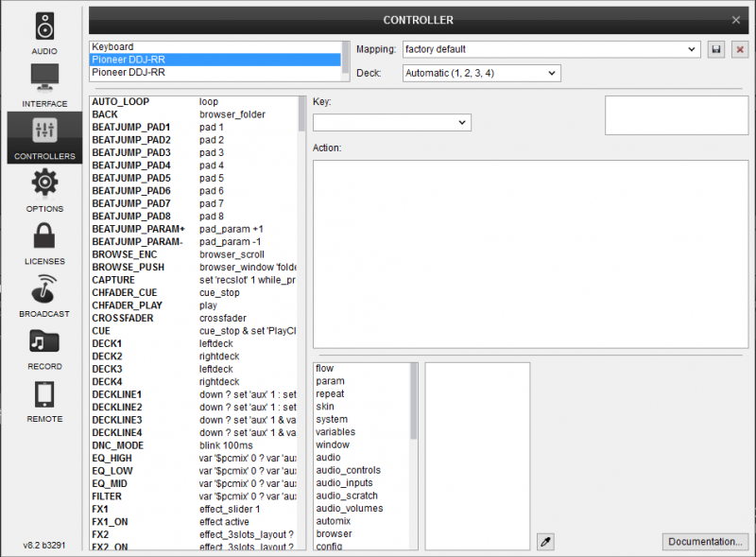
Task: Click into the Action text area
Action: pos(529,252)
